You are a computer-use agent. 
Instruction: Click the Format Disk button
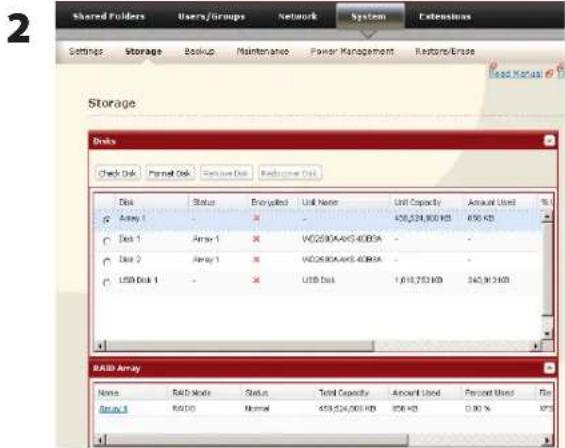[170, 173]
